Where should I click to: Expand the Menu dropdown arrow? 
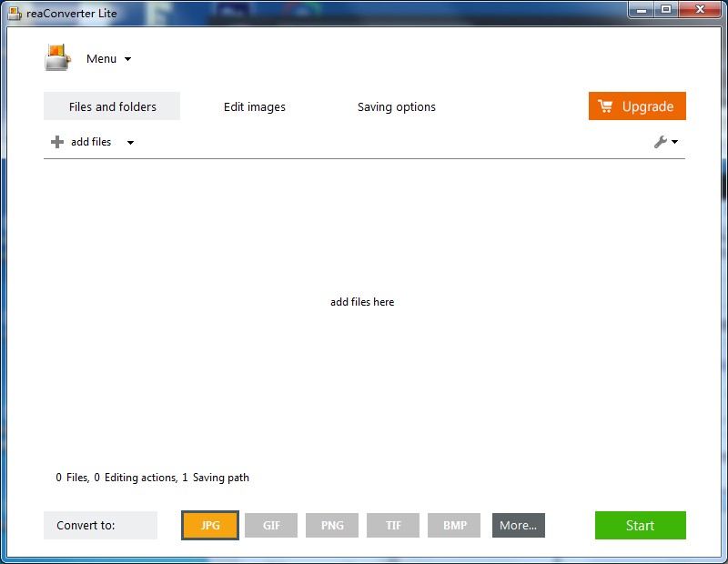tap(127, 59)
